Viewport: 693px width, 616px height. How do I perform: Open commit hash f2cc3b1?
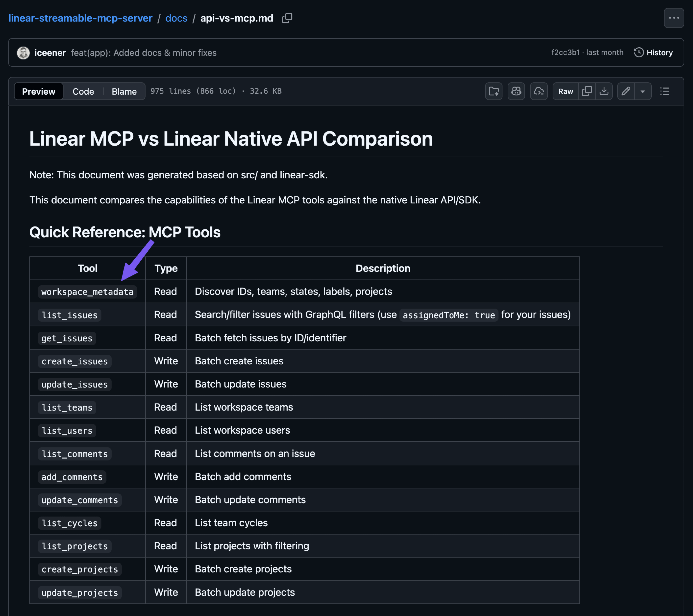click(565, 53)
